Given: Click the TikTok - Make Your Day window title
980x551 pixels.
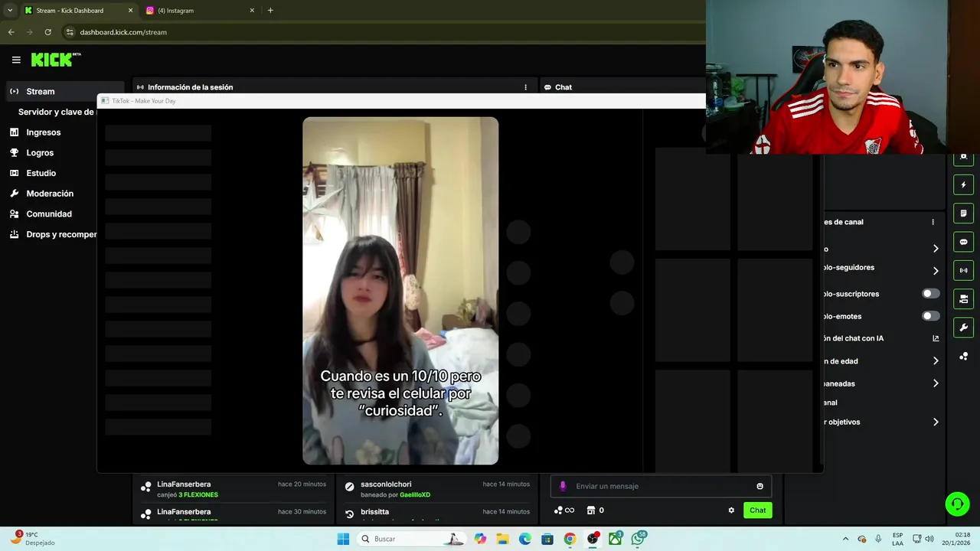Looking at the screenshot, I should (144, 101).
